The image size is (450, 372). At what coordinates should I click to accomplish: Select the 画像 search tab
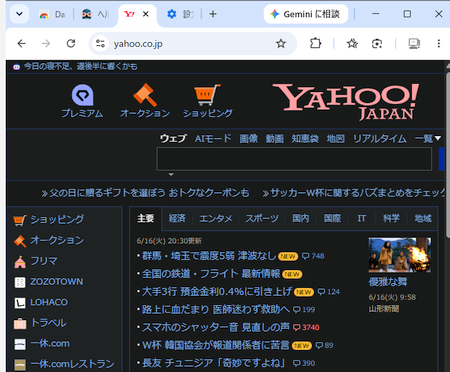click(249, 138)
